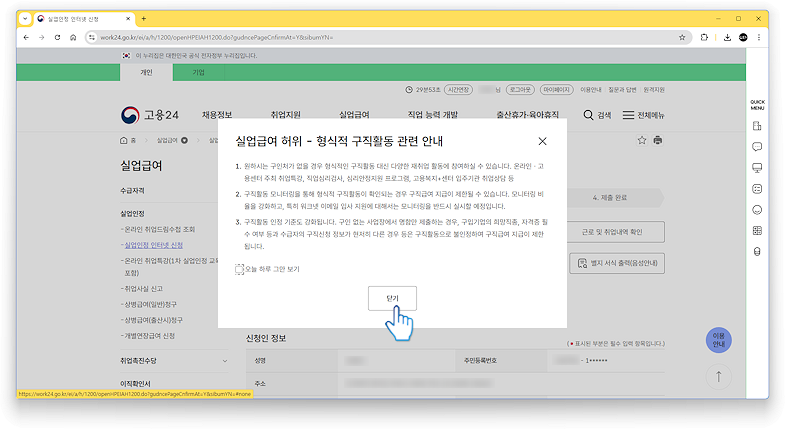Click the 고용24 logo
Viewport: 785px width, 429px height.
150,115
